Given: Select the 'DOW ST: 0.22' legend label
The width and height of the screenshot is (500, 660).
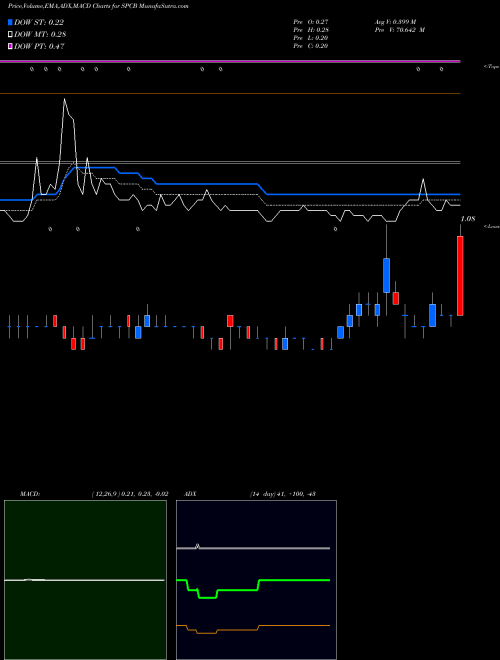Looking at the screenshot, I should pyautogui.click(x=39, y=22).
